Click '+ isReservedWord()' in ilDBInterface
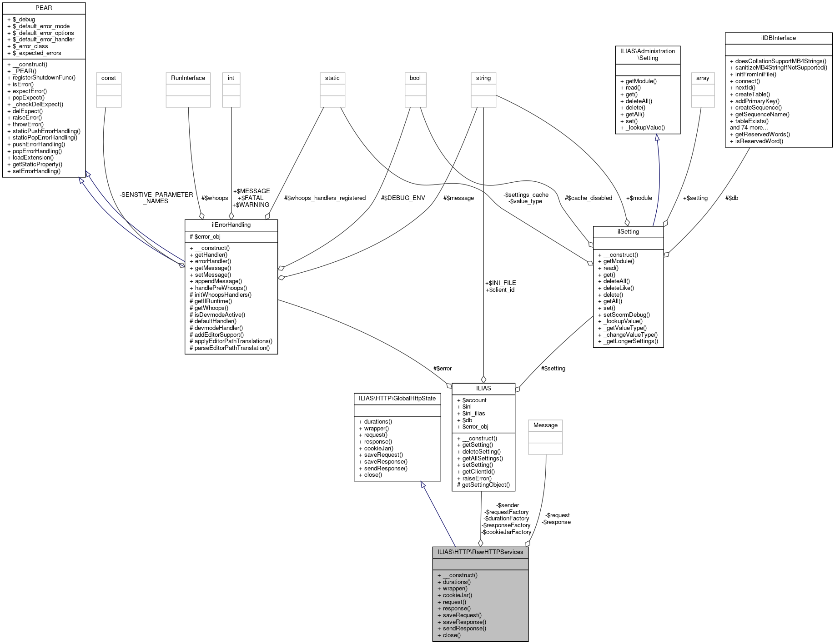 click(x=757, y=141)
